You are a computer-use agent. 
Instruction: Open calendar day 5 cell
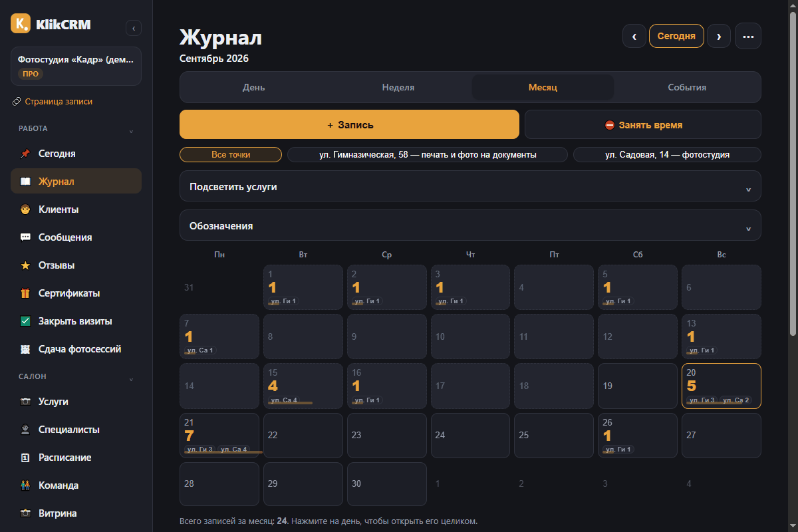pos(638,287)
